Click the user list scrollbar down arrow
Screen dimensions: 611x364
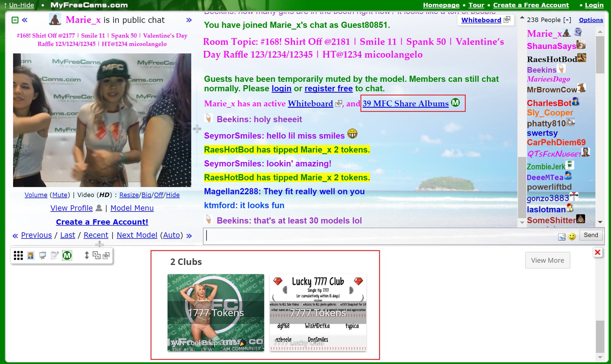pos(600,222)
